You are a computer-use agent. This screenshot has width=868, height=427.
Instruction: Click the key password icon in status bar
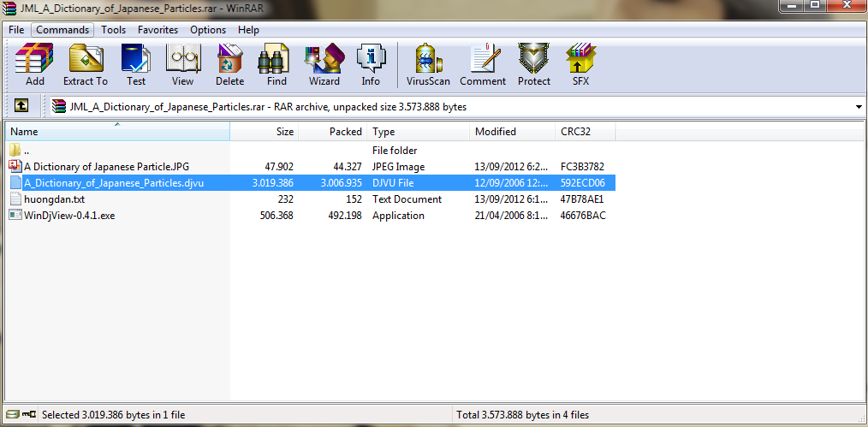29,414
